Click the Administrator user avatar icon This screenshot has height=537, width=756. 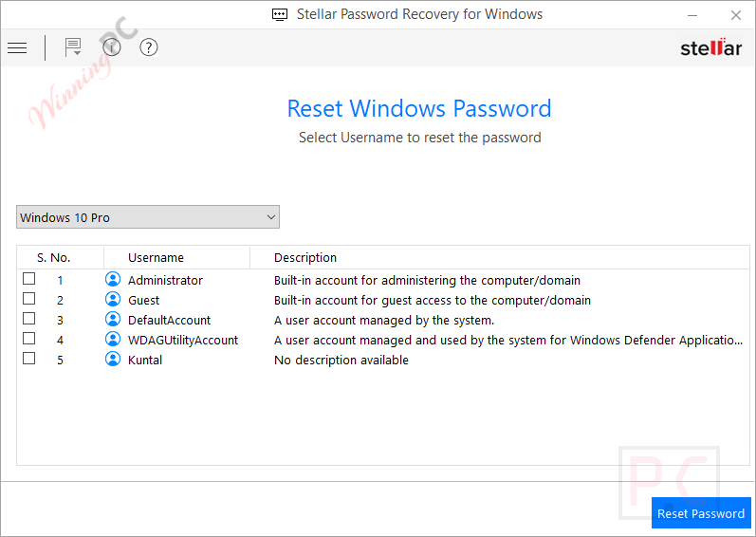point(113,280)
